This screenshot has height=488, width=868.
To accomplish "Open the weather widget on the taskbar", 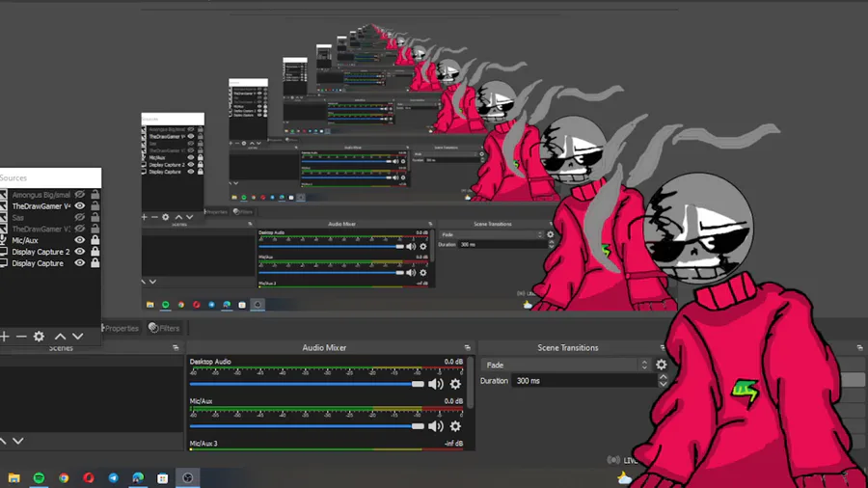I will [x=624, y=477].
